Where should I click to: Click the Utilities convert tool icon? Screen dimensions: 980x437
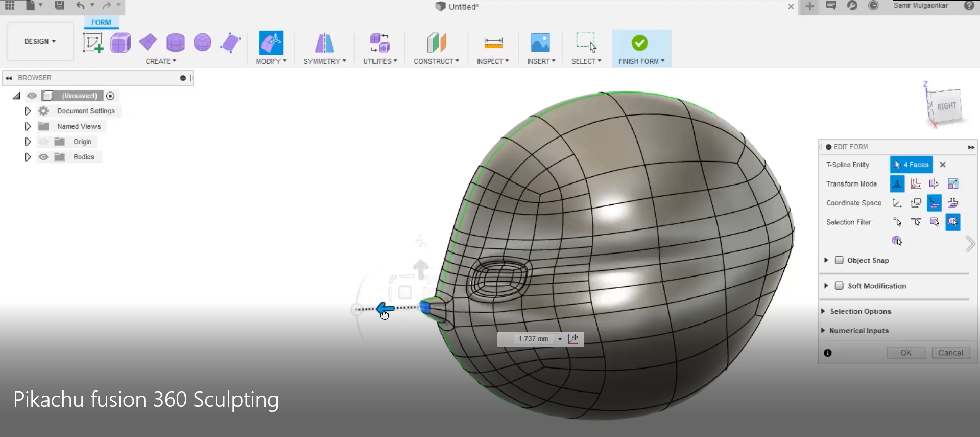(x=380, y=42)
